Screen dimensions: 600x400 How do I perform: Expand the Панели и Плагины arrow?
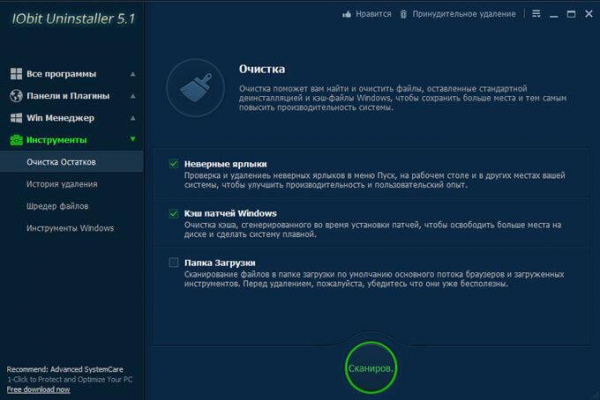coord(133,96)
